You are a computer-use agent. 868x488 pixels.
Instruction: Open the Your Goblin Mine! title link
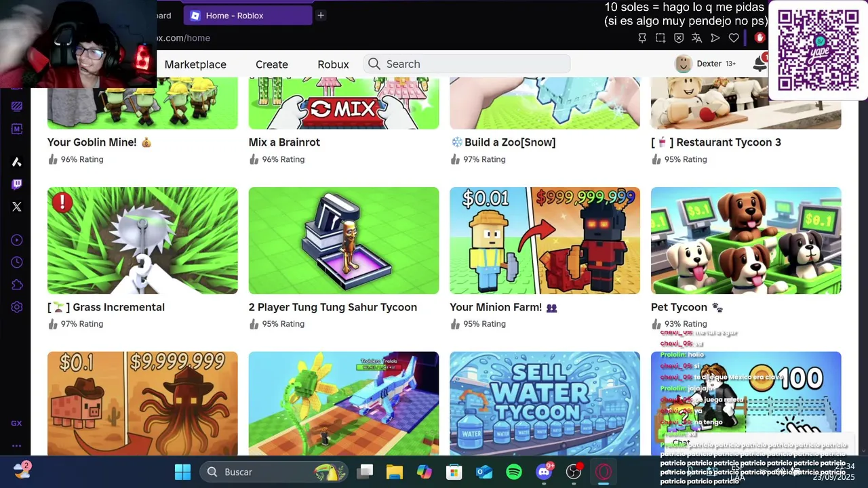click(x=100, y=142)
